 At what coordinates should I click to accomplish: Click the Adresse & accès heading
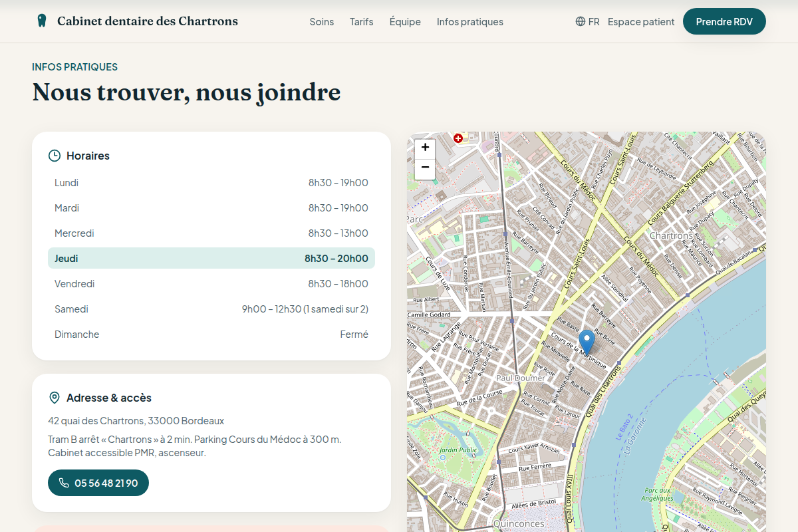109,398
